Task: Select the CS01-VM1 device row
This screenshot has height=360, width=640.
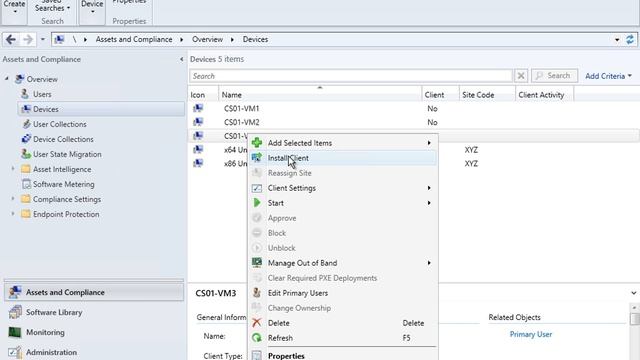Action: click(x=413, y=109)
